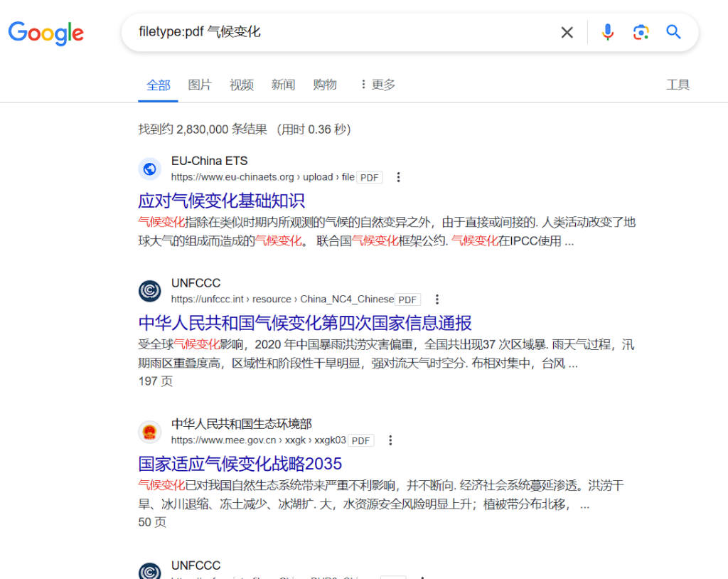
Task: Click the PDF badge on mee.gov.cn result
Action: (361, 440)
